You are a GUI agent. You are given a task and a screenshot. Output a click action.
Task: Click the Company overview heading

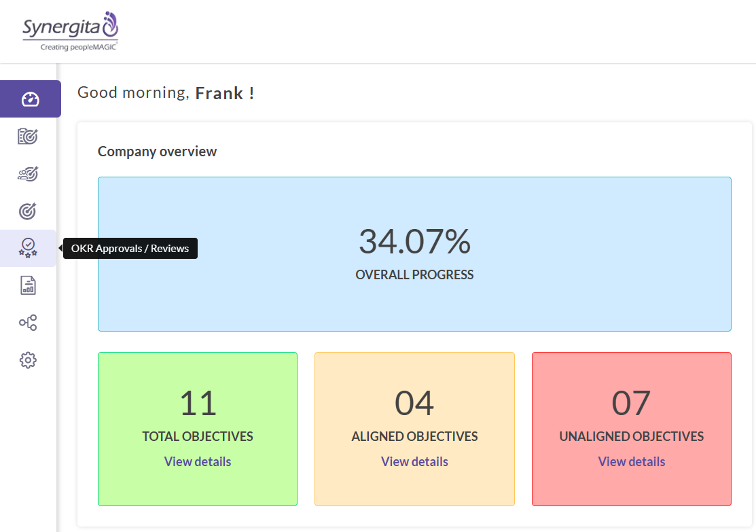[157, 152]
